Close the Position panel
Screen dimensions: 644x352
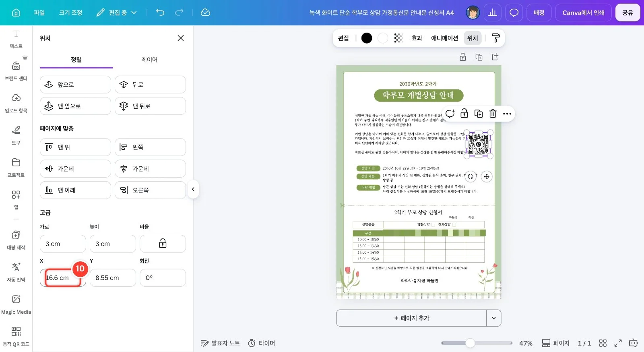click(x=181, y=38)
